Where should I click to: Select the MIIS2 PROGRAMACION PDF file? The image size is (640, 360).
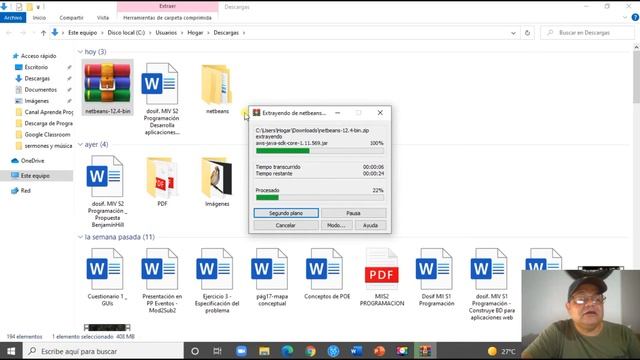coord(382,277)
